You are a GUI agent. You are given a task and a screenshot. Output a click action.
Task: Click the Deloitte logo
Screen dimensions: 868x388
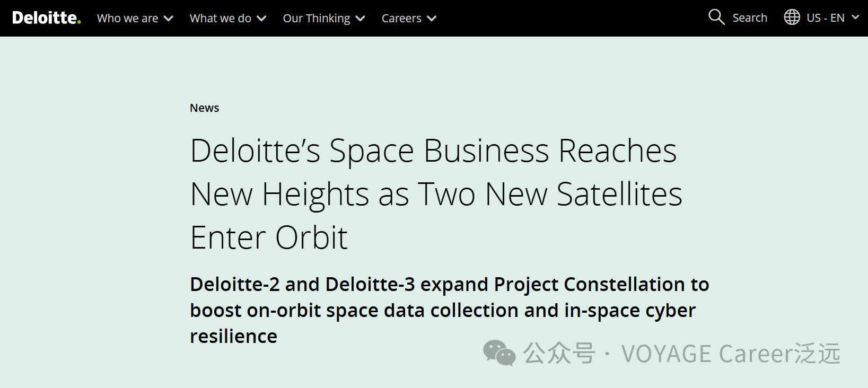click(46, 18)
